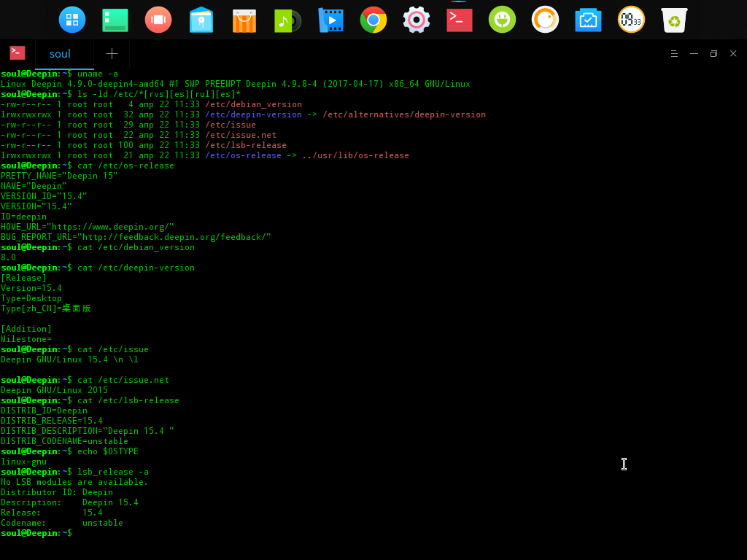Click the 'uname -a' command text

98,74
